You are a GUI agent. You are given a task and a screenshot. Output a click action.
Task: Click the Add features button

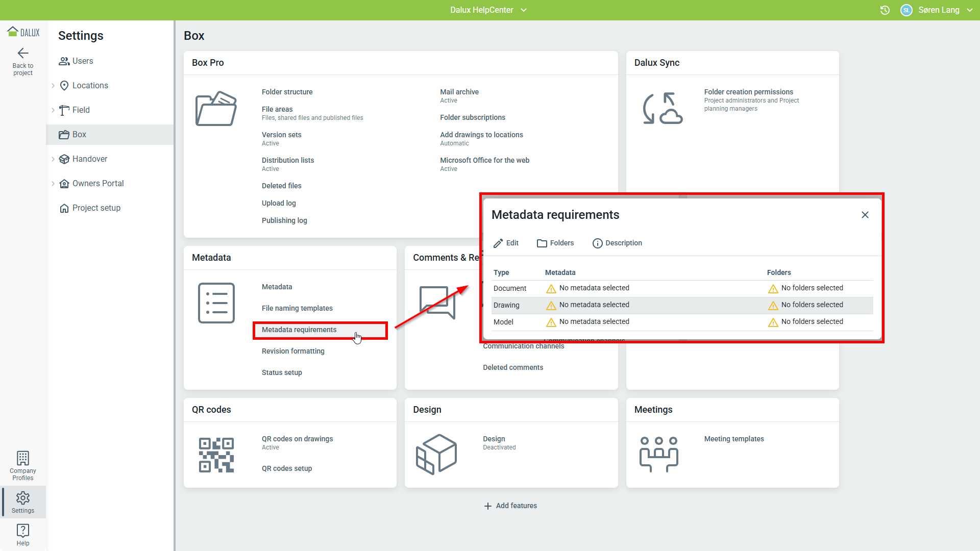[510, 506]
